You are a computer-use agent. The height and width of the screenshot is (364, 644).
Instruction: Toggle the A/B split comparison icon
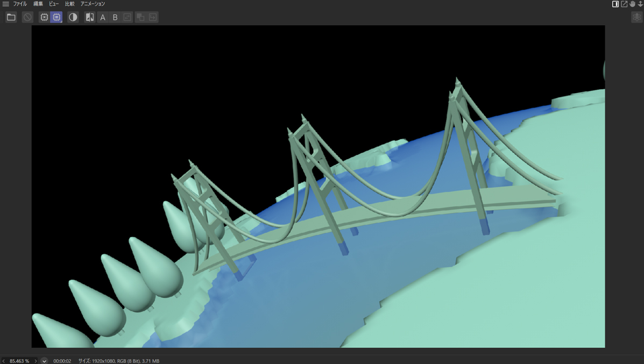[x=90, y=17]
